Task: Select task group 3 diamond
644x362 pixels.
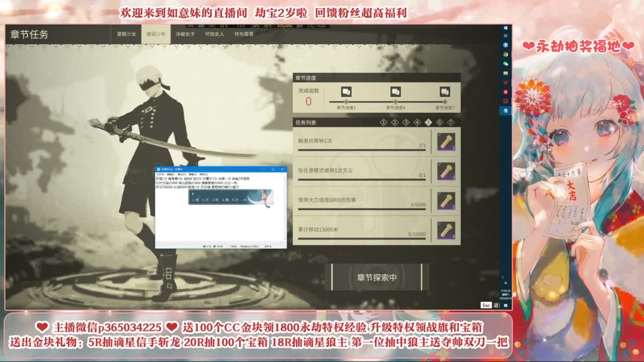Action: tap(406, 122)
